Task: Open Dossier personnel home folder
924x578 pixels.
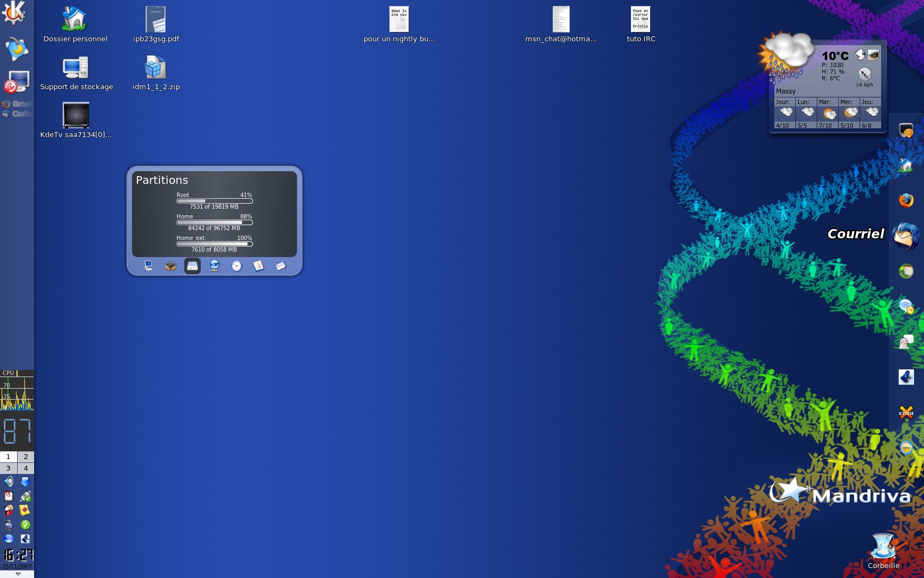Action: click(75, 20)
